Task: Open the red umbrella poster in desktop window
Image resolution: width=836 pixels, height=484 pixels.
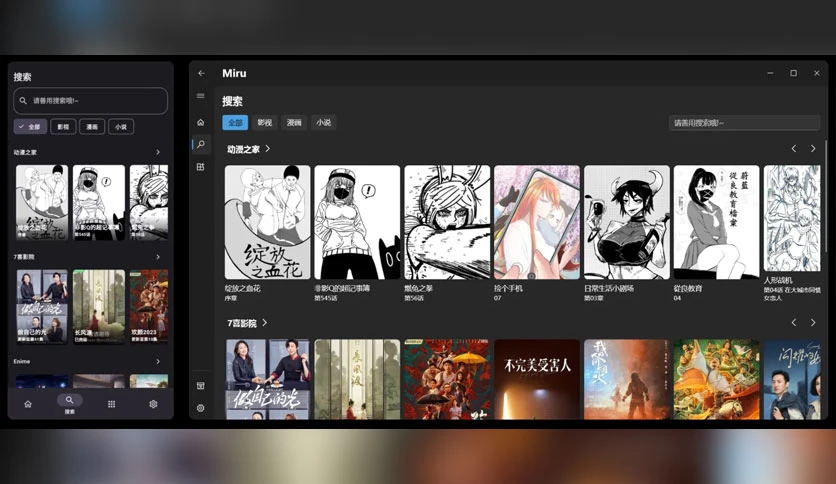Action: click(x=447, y=379)
